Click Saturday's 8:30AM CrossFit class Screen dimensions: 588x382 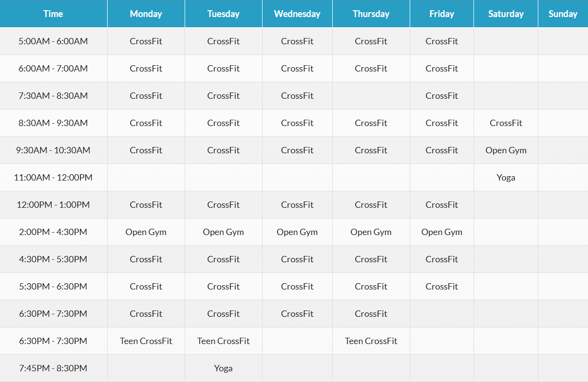pyautogui.click(x=506, y=123)
